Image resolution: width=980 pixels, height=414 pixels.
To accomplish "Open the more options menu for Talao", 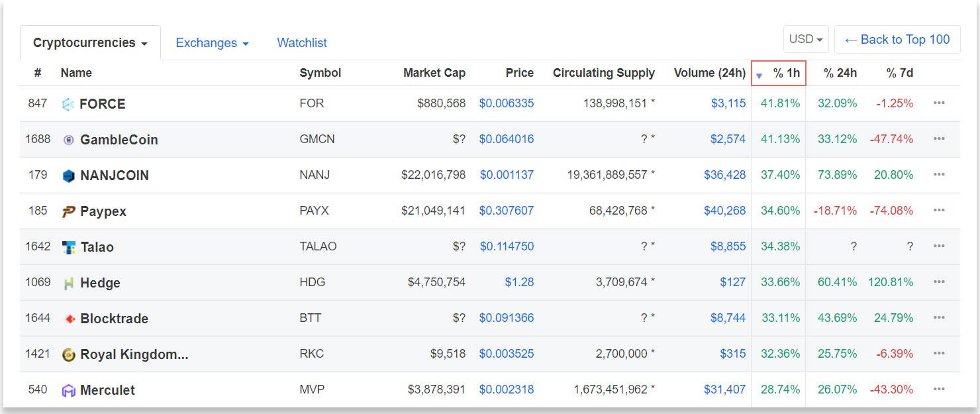I will [x=939, y=246].
